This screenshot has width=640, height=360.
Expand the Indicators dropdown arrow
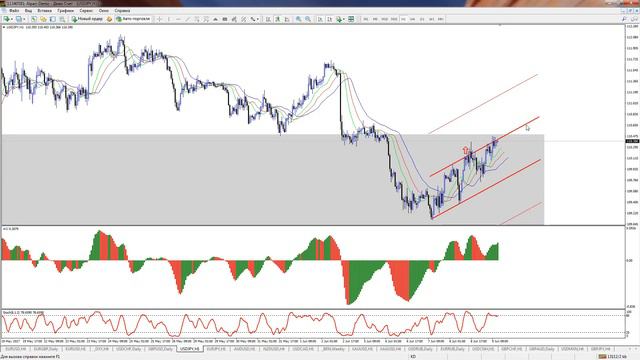point(344,19)
